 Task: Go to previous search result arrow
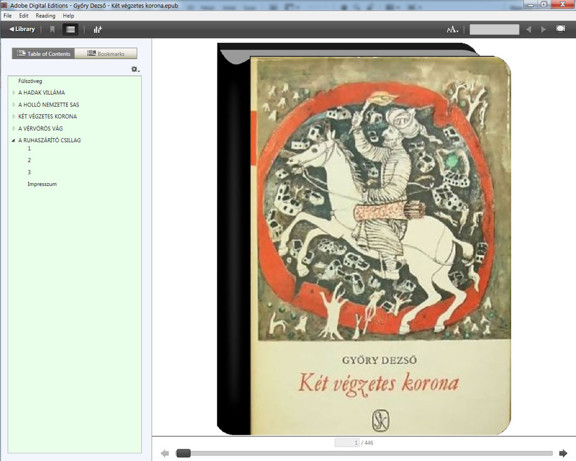529,29
